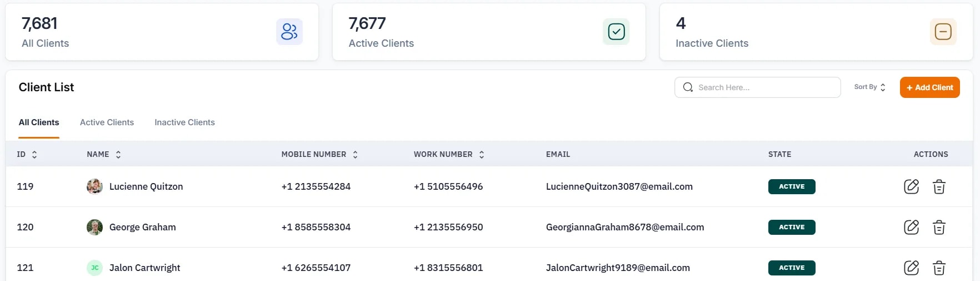Click Lucienne Quitzon's avatar photo

94,186
